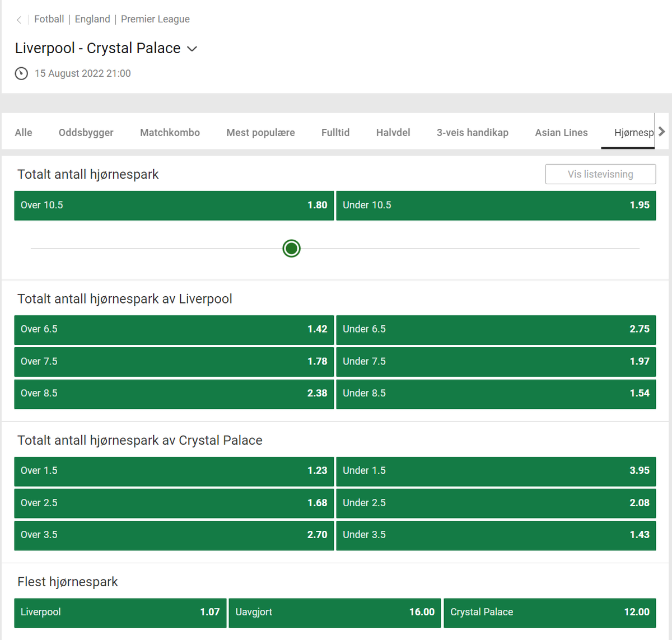This screenshot has width=672, height=640.
Task: Pick Crystal Palace Over 1.5 corners at 1.23
Action: click(x=174, y=471)
